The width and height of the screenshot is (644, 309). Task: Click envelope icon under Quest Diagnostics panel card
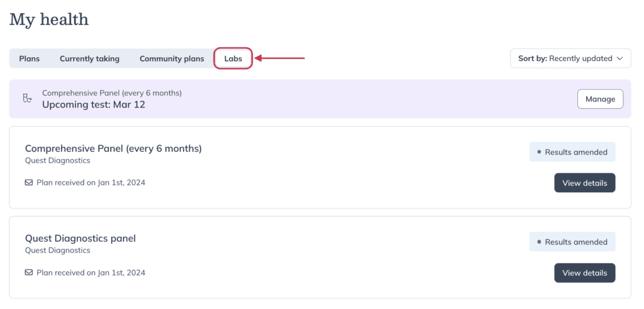(x=29, y=273)
